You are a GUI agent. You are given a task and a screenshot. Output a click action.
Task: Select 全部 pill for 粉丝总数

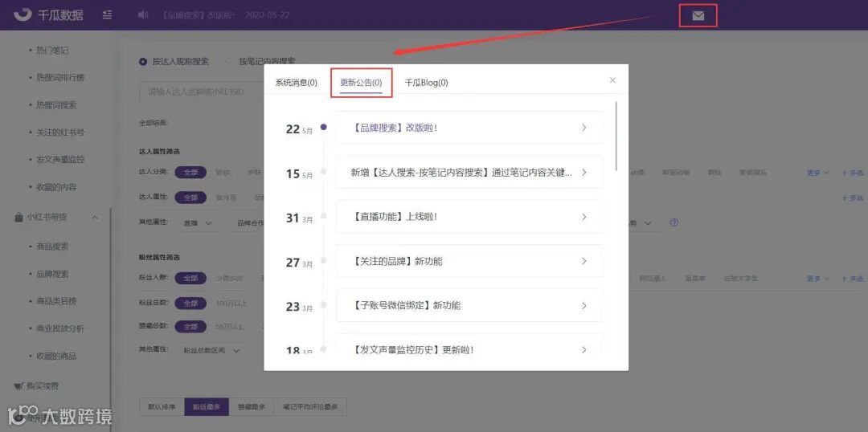pyautogui.click(x=190, y=303)
